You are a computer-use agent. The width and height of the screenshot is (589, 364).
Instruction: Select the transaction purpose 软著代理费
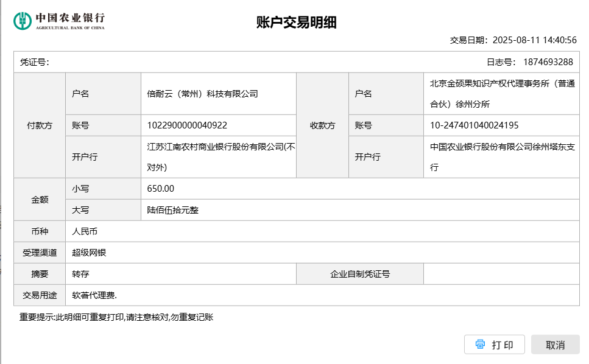coord(94,295)
